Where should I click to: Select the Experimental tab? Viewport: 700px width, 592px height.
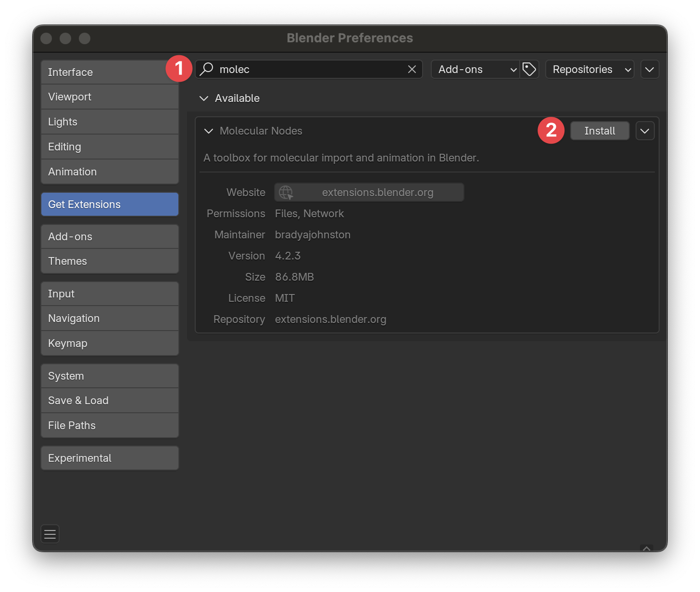110,458
